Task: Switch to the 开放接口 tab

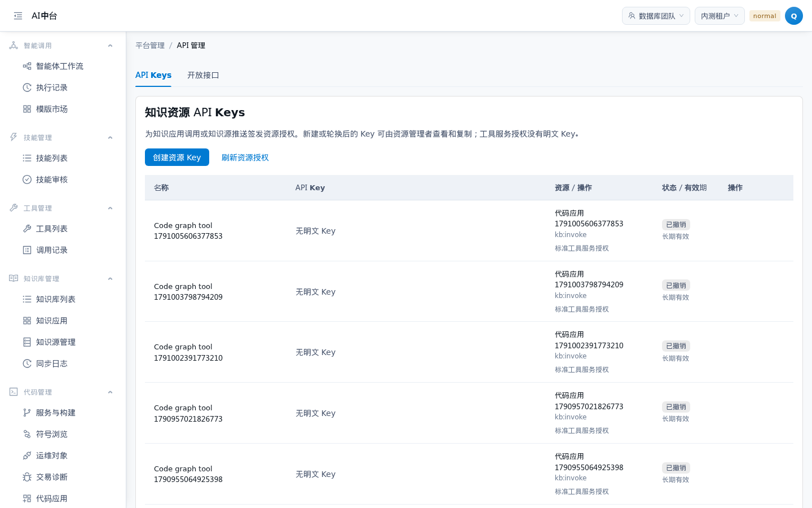Action: (x=203, y=75)
